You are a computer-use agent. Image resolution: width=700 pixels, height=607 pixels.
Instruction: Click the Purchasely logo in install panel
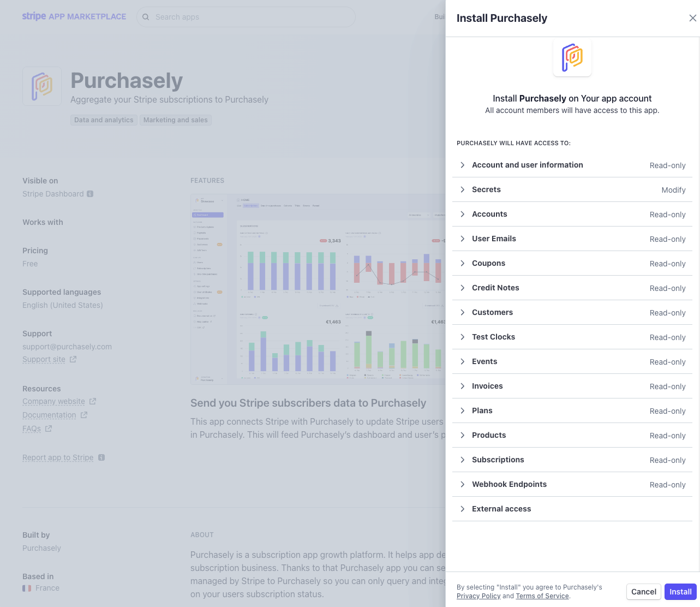point(572,57)
